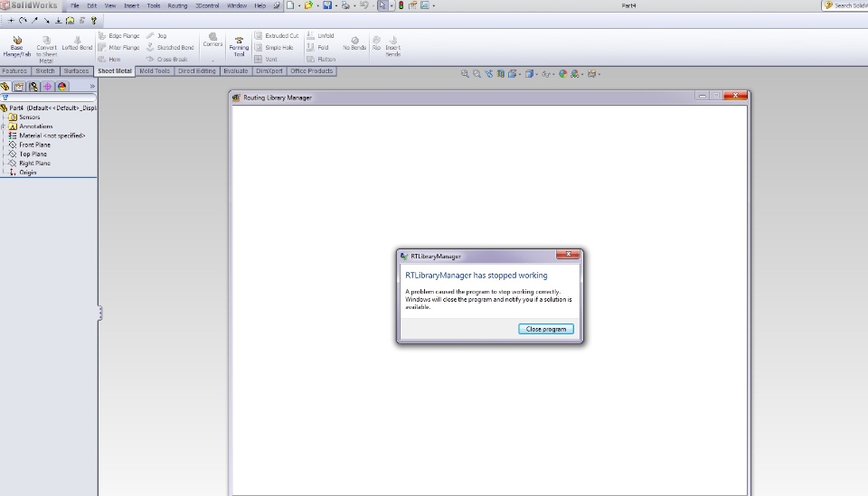The height and width of the screenshot is (496, 868).
Task: Open the PropertyManager tab icon
Action: pyautogui.click(x=19, y=86)
